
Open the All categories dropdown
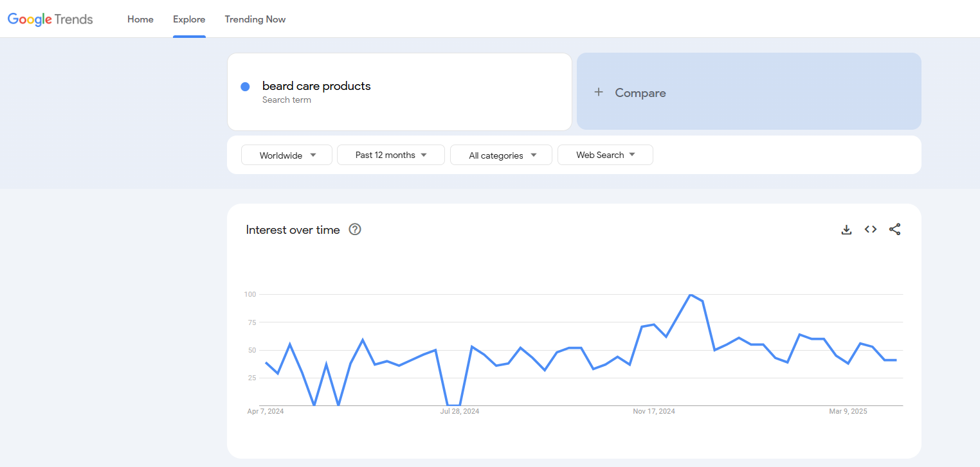502,155
